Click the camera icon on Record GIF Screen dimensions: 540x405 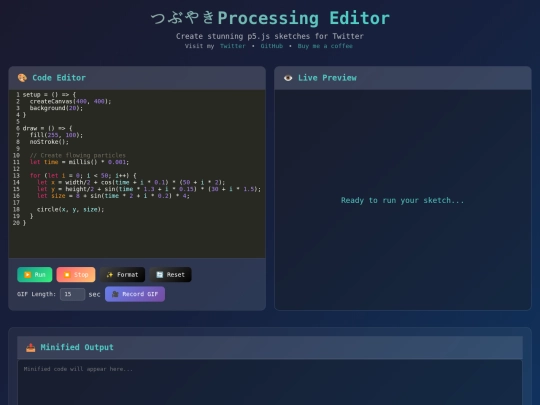tap(115, 294)
